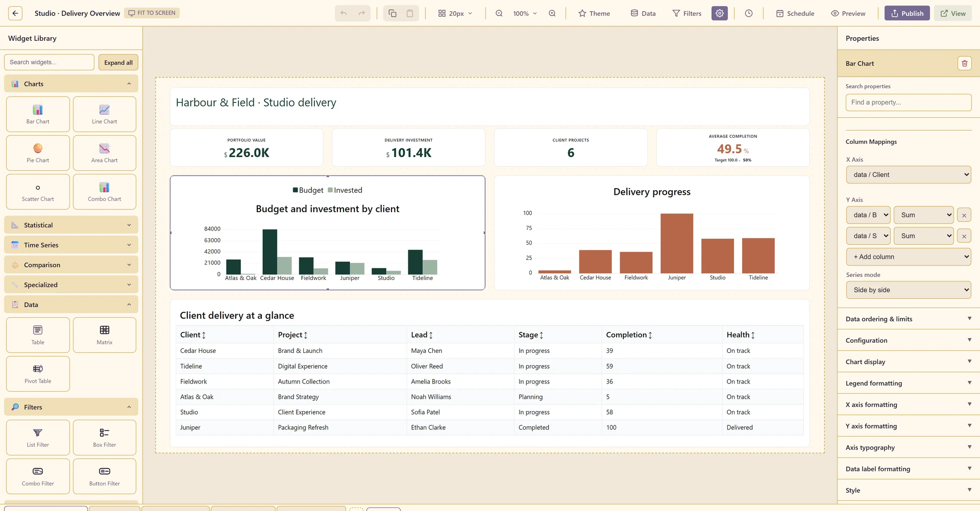
Task: Add a Button Filter widget
Action: click(x=105, y=476)
